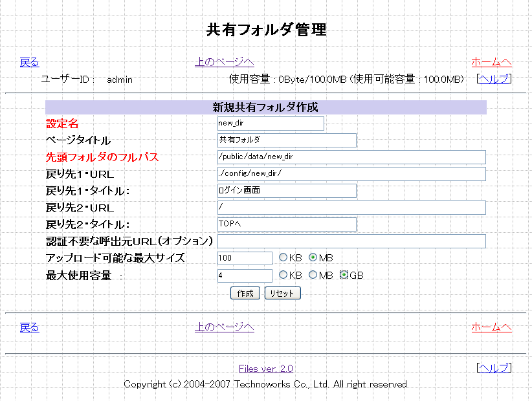Choose MB for 最大使用容量
This screenshot has height=401, width=532.
tap(313, 275)
